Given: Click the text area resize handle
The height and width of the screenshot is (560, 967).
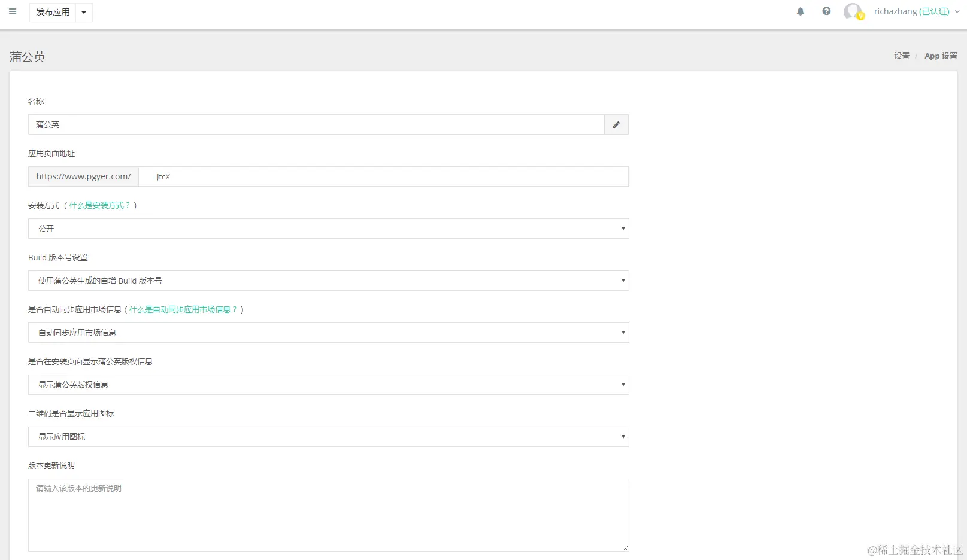Looking at the screenshot, I should tap(625, 547).
